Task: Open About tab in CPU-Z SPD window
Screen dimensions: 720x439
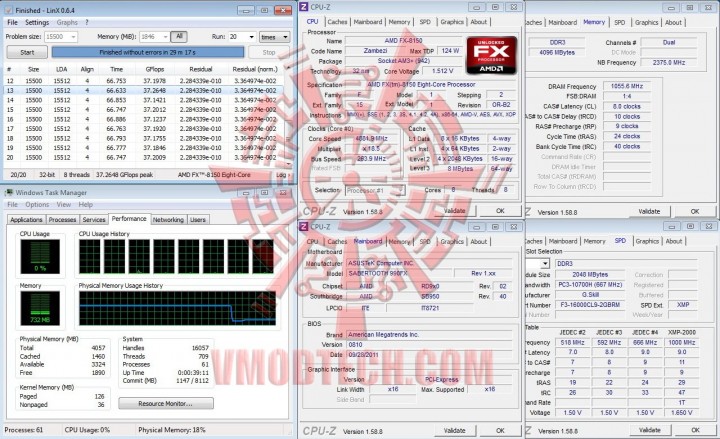Action: click(x=674, y=241)
